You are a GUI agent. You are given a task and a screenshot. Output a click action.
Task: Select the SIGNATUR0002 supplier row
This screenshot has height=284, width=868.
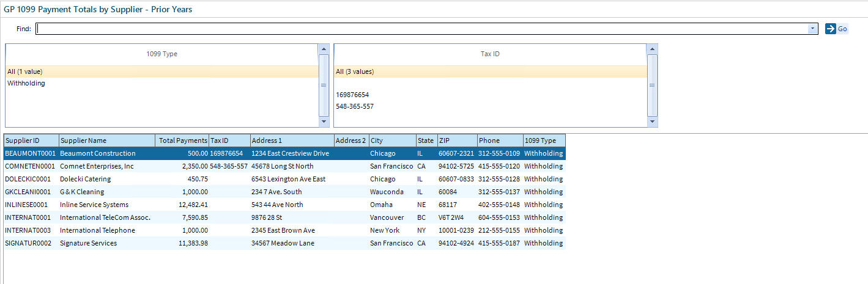284,243
